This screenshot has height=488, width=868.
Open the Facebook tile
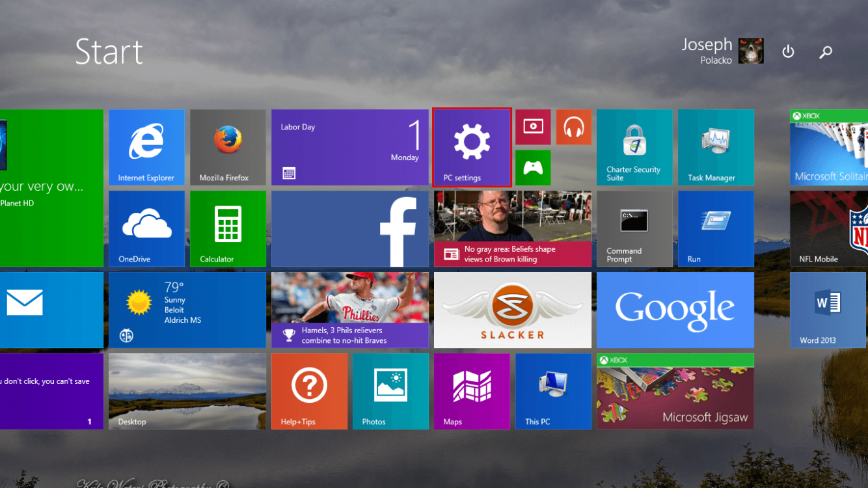point(349,228)
